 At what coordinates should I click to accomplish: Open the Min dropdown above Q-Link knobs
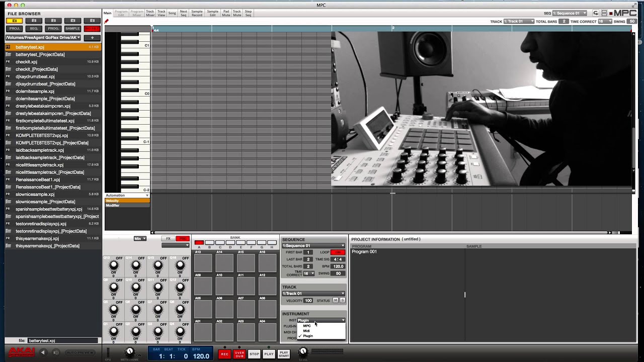[140, 239]
